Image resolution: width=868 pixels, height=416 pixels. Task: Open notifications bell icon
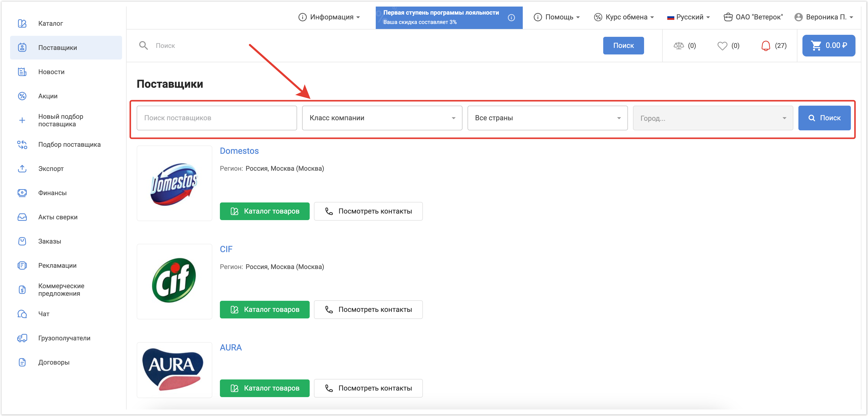765,45
